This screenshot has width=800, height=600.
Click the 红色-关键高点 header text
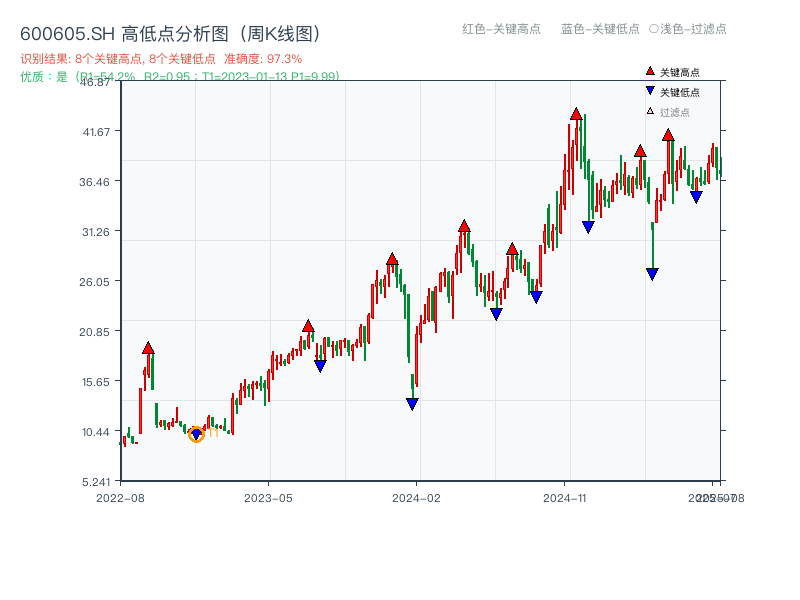click(501, 29)
